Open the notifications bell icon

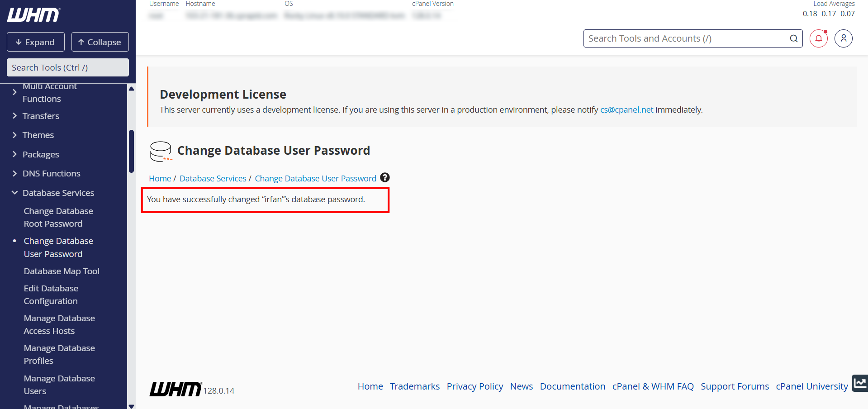[818, 38]
